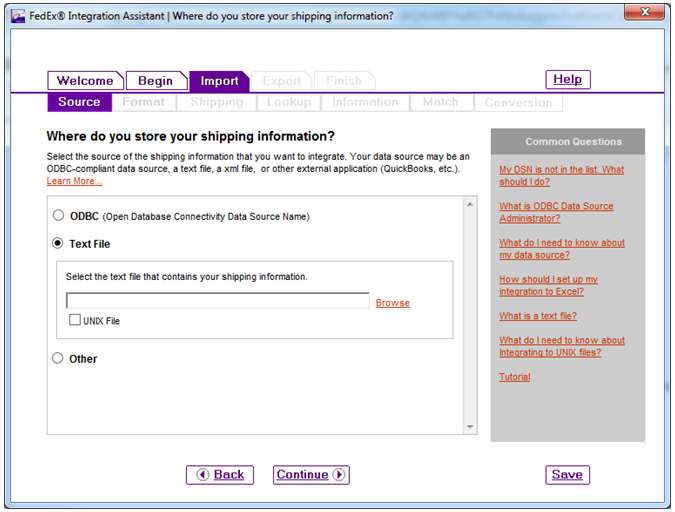Image resolution: width=675 pixels, height=512 pixels.
Task: Click the Shipping sub-tab
Action: click(x=217, y=102)
